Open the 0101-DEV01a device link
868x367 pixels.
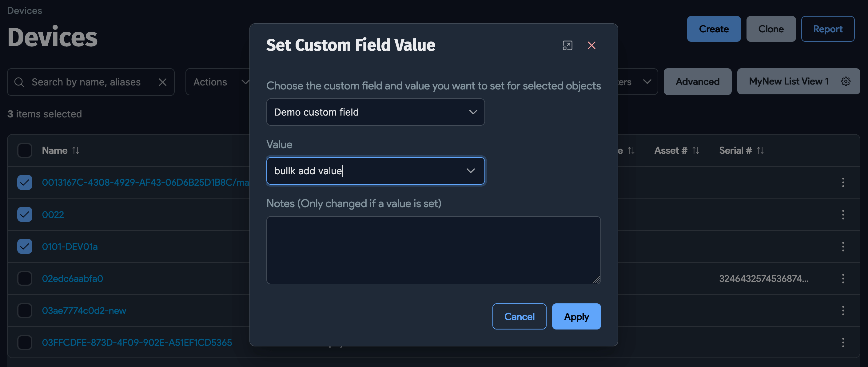tap(70, 246)
